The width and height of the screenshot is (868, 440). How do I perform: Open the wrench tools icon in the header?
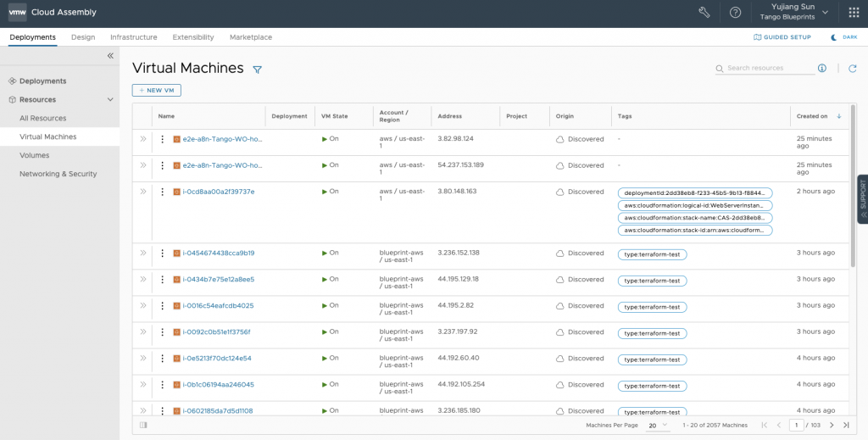click(704, 13)
